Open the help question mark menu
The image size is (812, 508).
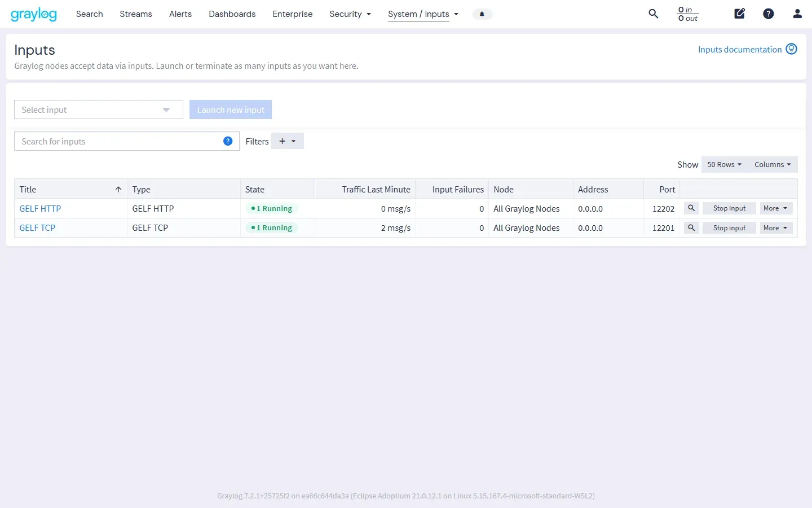pos(769,14)
